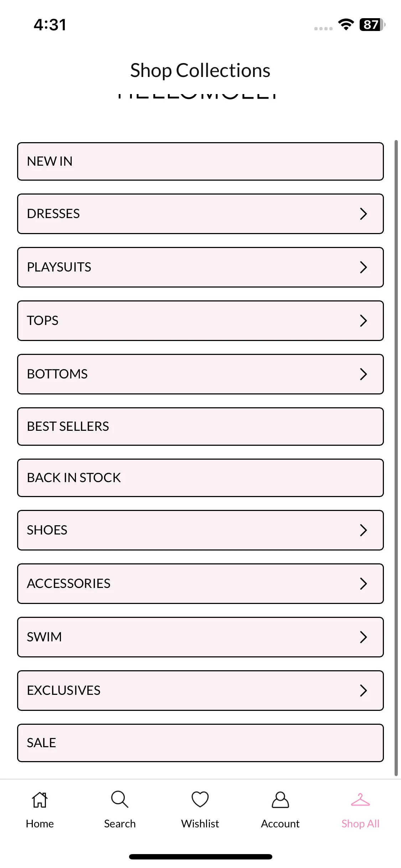The image size is (401, 868).
Task: Open the BEST SELLERS collection
Action: click(x=200, y=427)
